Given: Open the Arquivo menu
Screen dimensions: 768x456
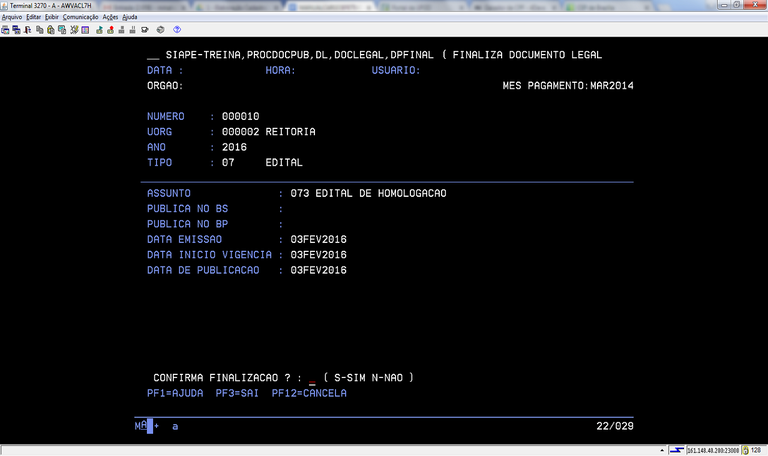Looking at the screenshot, I should 12,17.
